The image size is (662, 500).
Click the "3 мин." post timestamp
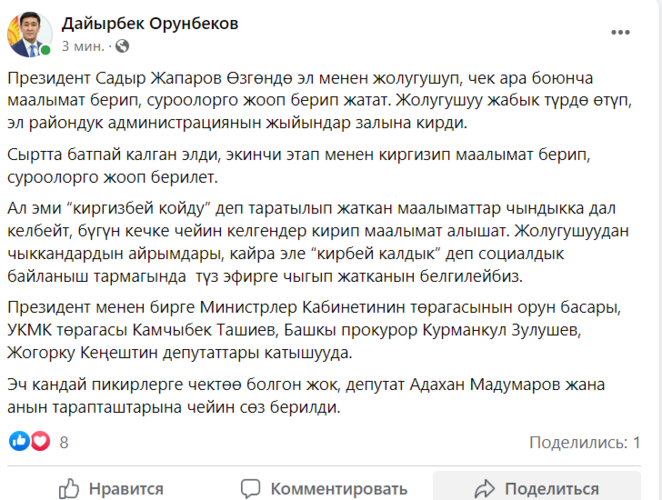(x=82, y=46)
